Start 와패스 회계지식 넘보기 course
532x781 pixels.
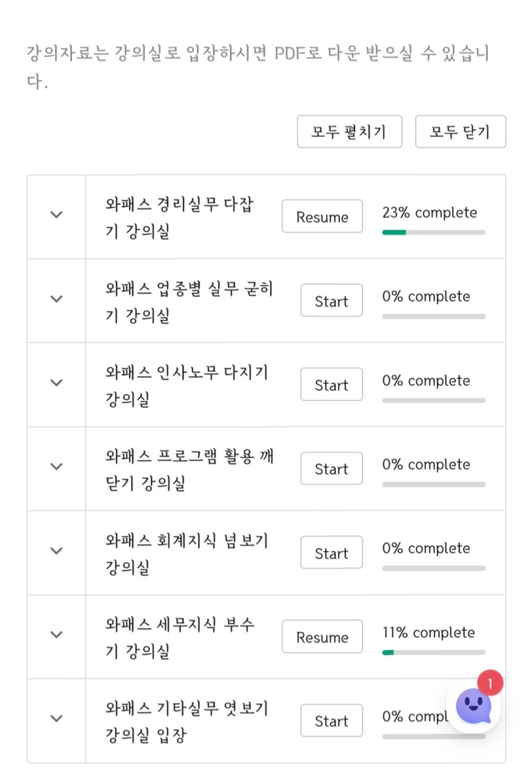pos(331,552)
